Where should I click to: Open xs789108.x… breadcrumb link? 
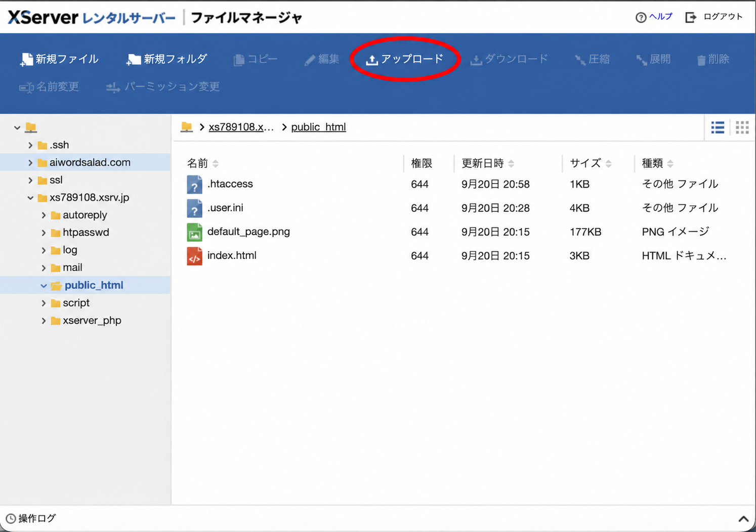pyautogui.click(x=241, y=127)
